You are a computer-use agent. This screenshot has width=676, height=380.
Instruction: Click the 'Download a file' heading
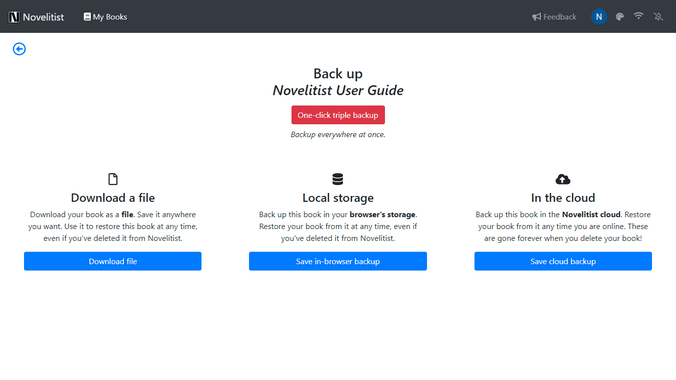pyautogui.click(x=113, y=198)
